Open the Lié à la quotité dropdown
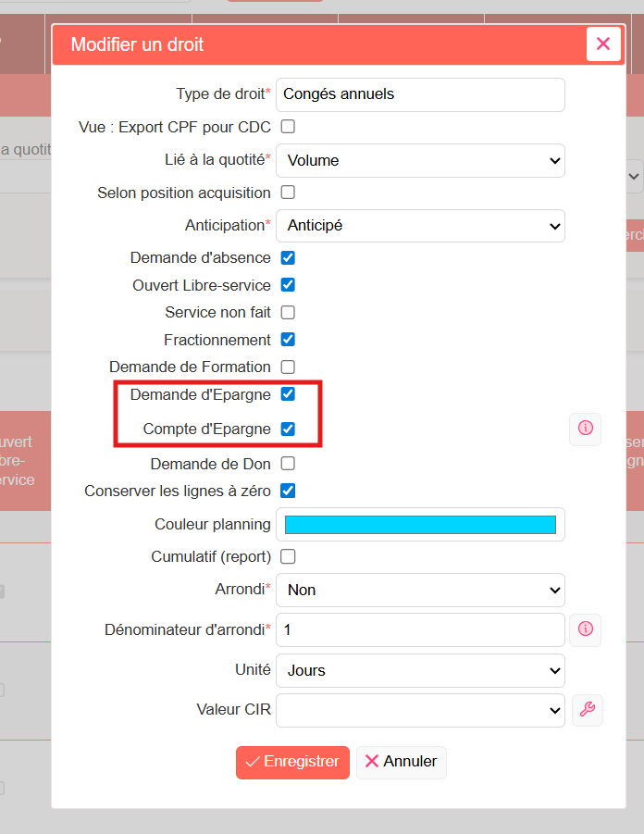The image size is (644, 834). (x=420, y=160)
